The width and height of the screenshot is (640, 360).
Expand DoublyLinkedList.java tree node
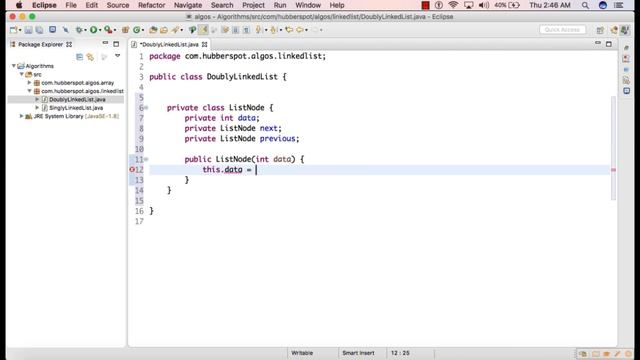point(37,99)
